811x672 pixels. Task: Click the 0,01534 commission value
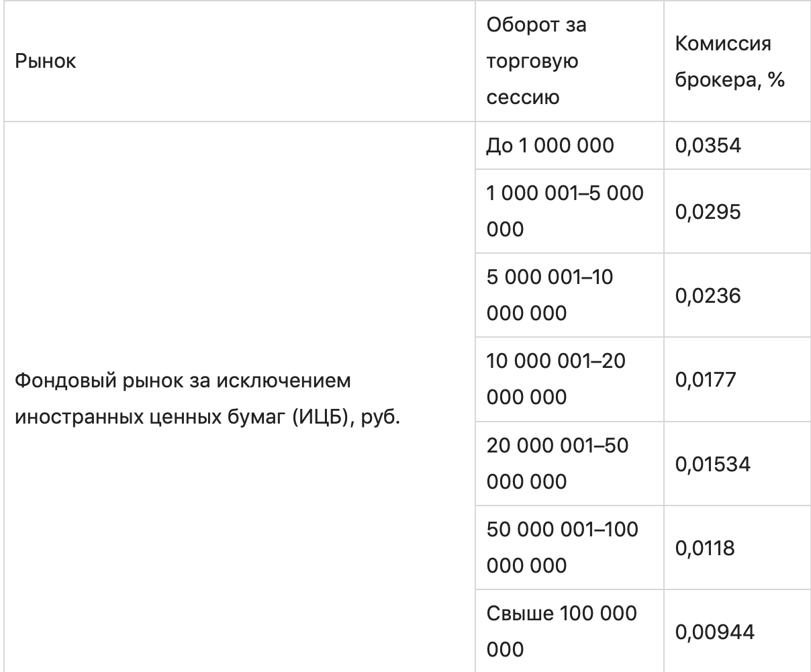click(712, 464)
